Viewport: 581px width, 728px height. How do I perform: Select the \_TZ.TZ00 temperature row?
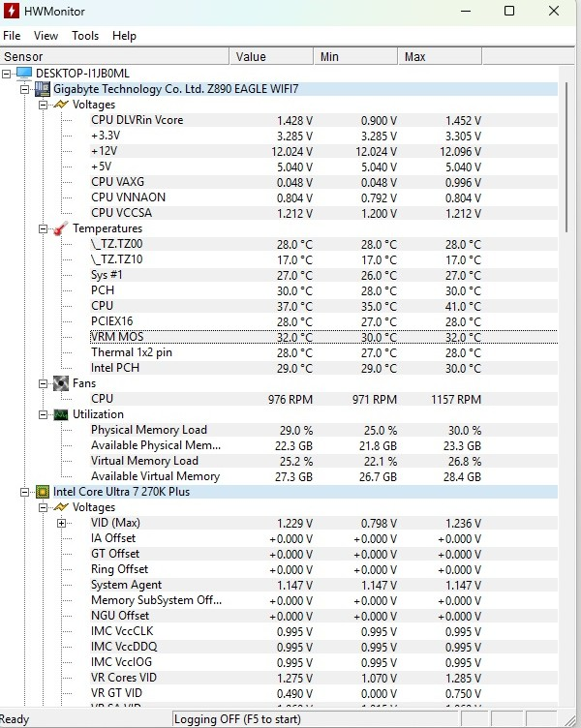pos(323,244)
